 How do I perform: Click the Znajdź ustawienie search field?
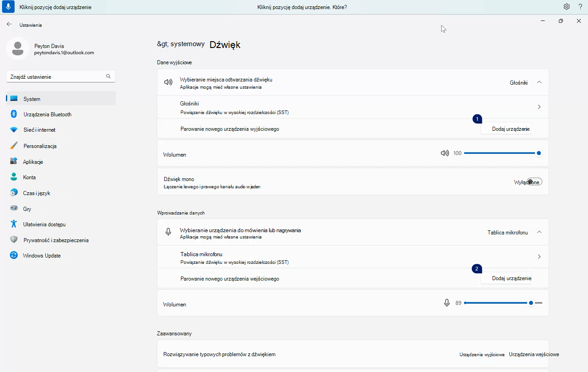coord(61,76)
